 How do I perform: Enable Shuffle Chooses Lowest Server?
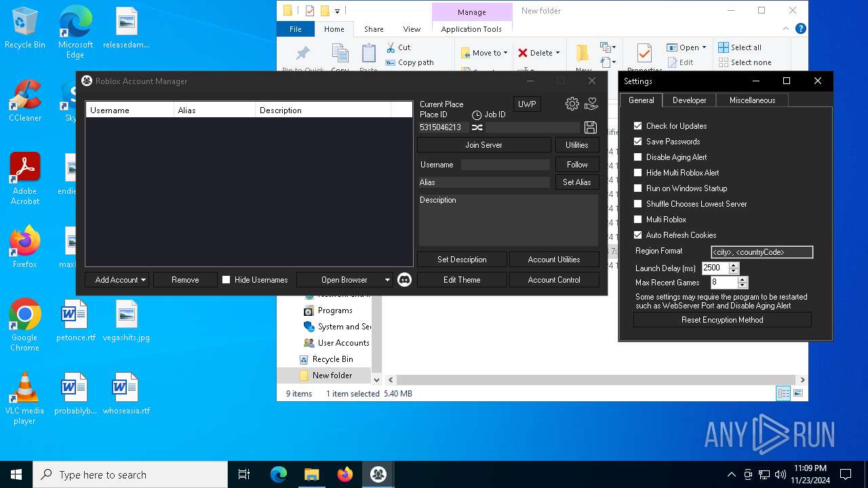click(x=637, y=204)
